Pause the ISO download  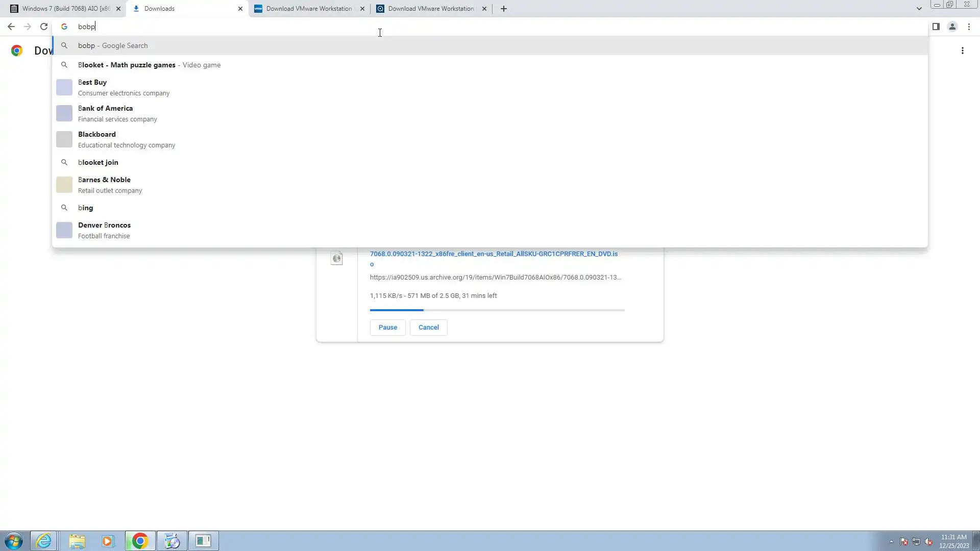coord(387,328)
